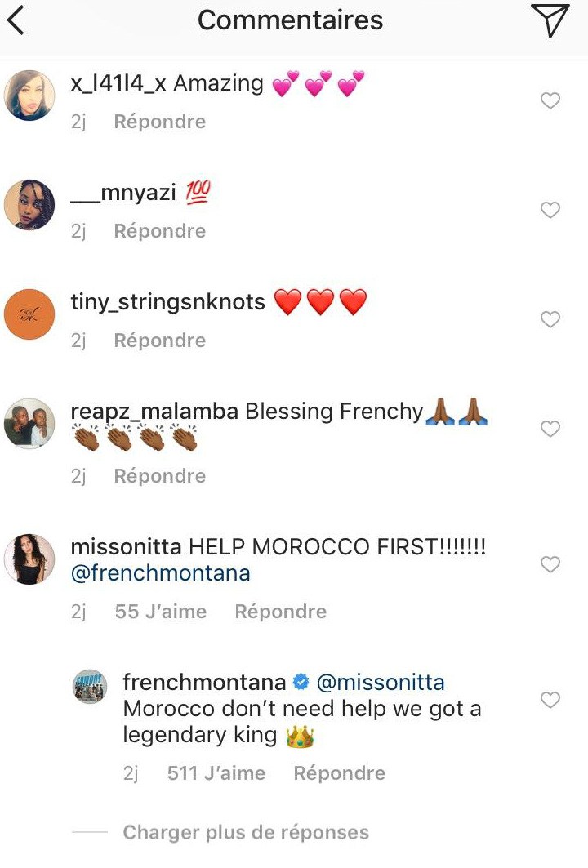Reply to the Amazing comment
The image size is (588, 868).
coord(159,121)
